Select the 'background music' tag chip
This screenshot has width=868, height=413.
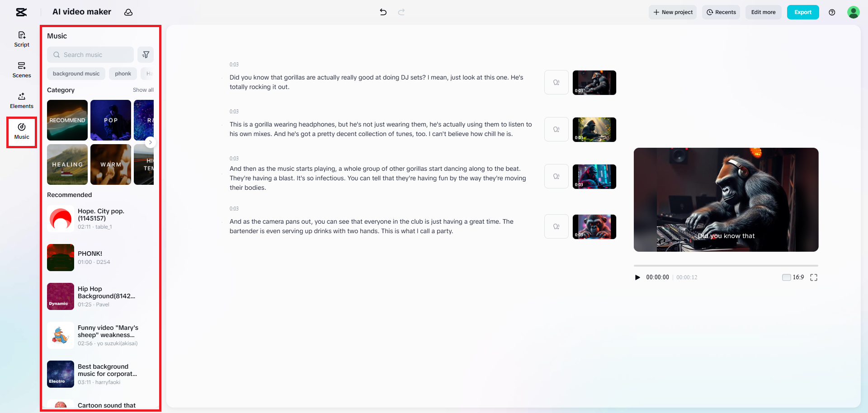(76, 74)
